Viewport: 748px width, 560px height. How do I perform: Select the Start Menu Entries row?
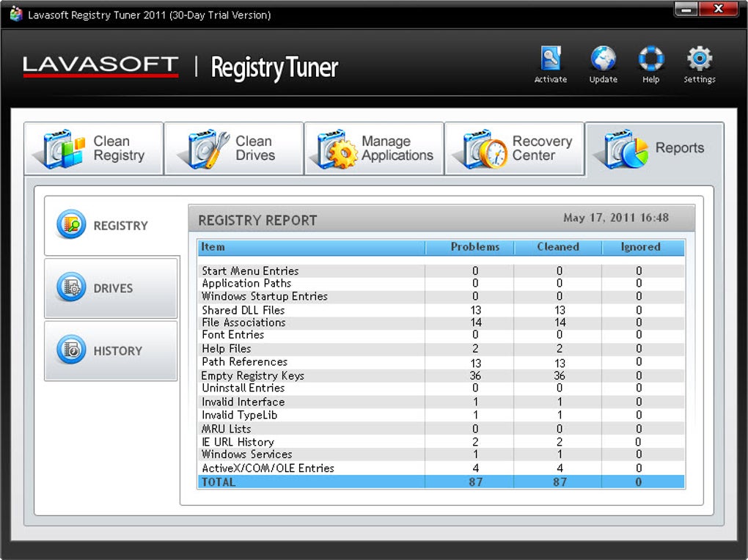(x=441, y=271)
